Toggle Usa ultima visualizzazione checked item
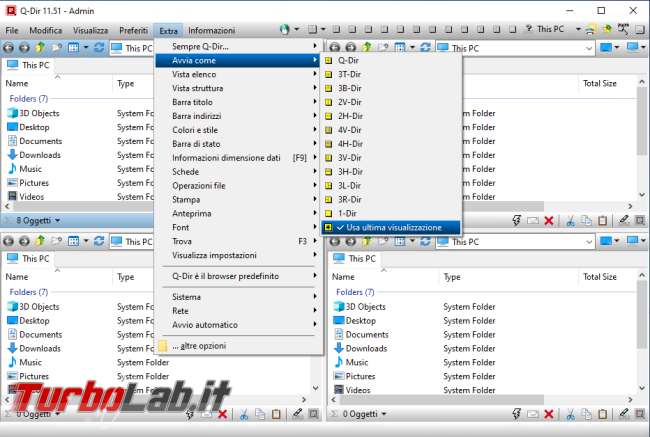Screen dimensions: 650x437 pyautogui.click(x=391, y=227)
